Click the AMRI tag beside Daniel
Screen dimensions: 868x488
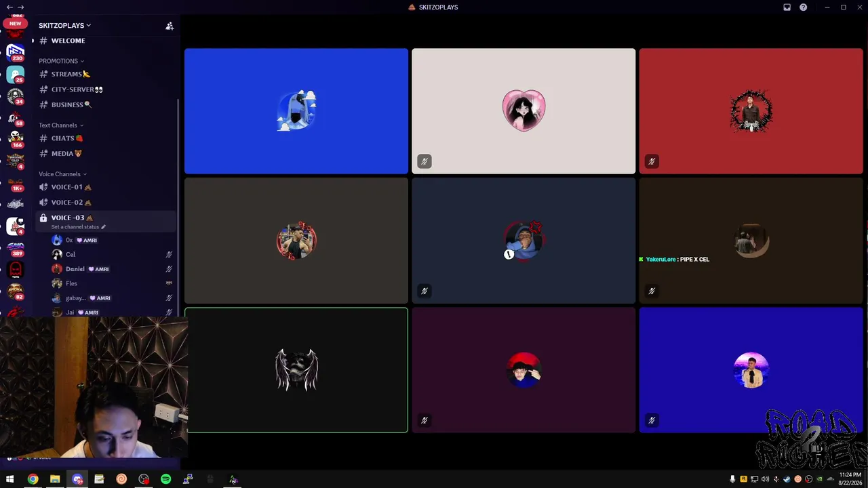[98, 269]
